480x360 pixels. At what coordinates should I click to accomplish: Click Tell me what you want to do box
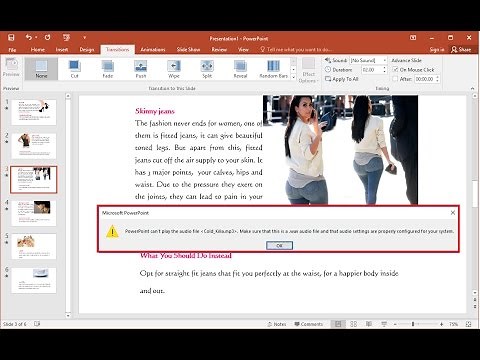pyautogui.click(x=296, y=50)
